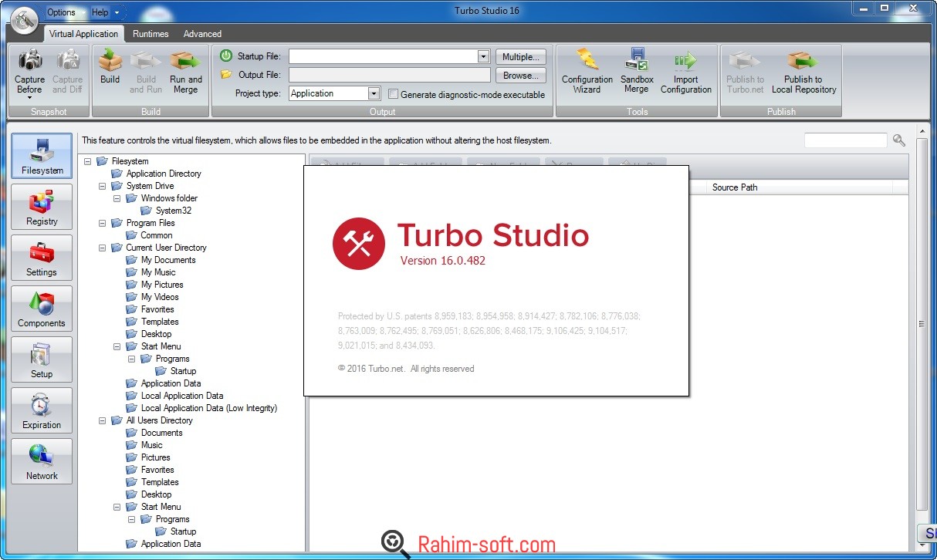The image size is (937, 560).
Task: Click the Source Path column header
Action: 799,187
